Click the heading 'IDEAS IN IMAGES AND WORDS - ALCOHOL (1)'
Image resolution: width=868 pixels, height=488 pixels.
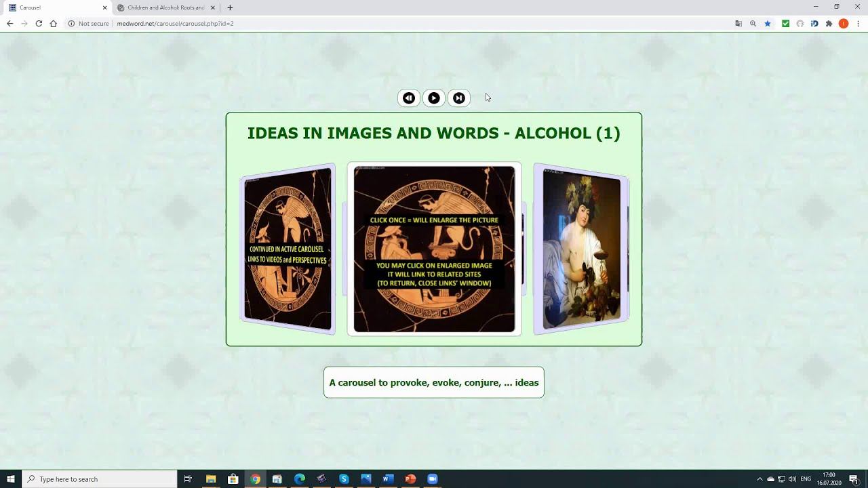click(434, 133)
